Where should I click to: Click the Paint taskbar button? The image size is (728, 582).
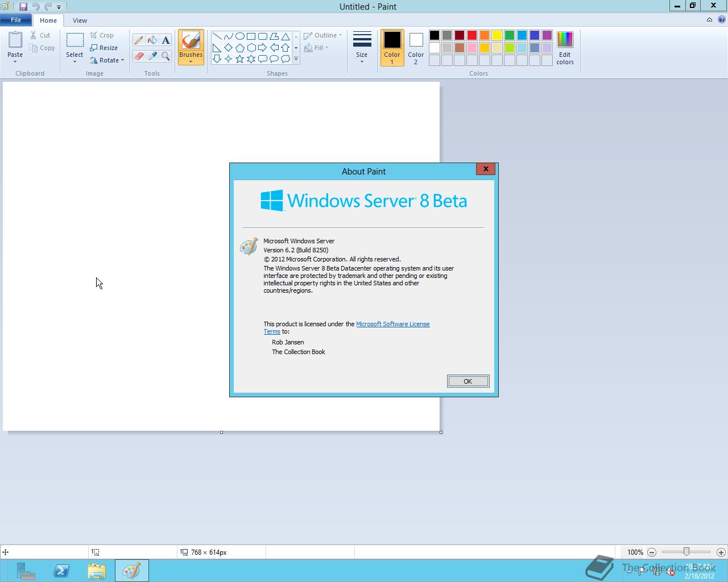(x=132, y=571)
